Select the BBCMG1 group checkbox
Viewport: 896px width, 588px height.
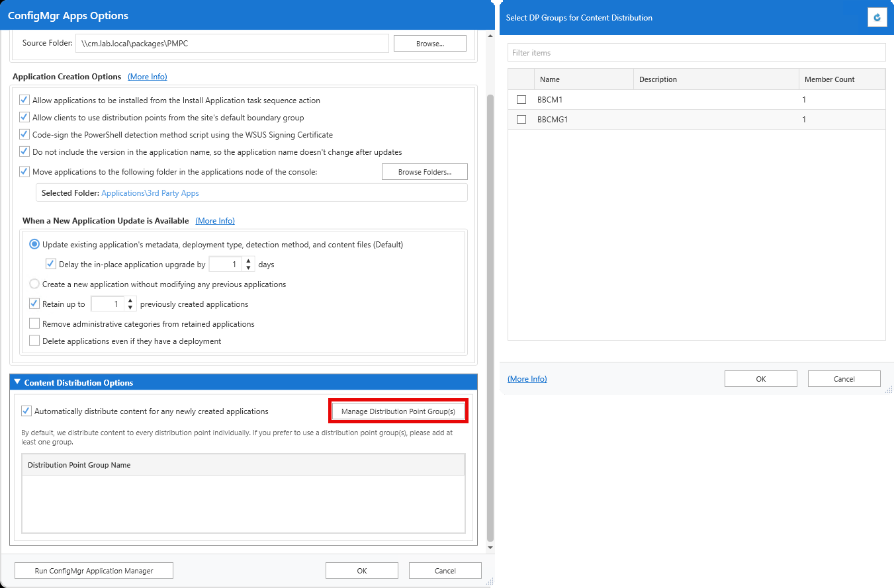521,120
